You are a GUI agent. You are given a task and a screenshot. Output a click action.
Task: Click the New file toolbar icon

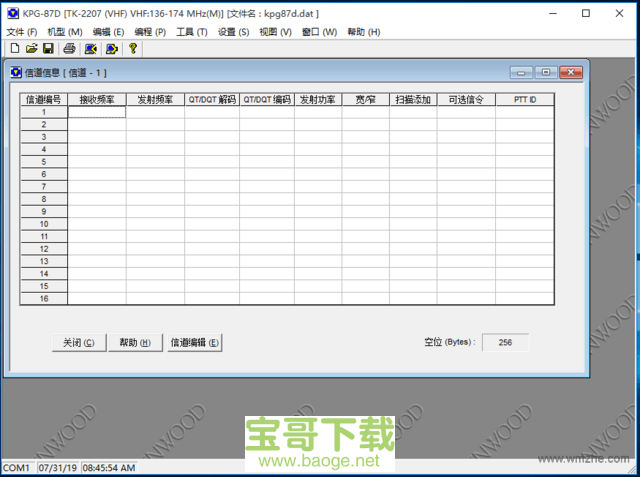pyautogui.click(x=15, y=49)
